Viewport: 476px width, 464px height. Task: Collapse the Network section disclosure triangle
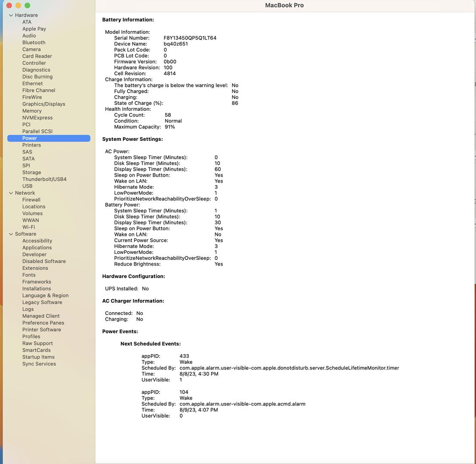pos(11,193)
